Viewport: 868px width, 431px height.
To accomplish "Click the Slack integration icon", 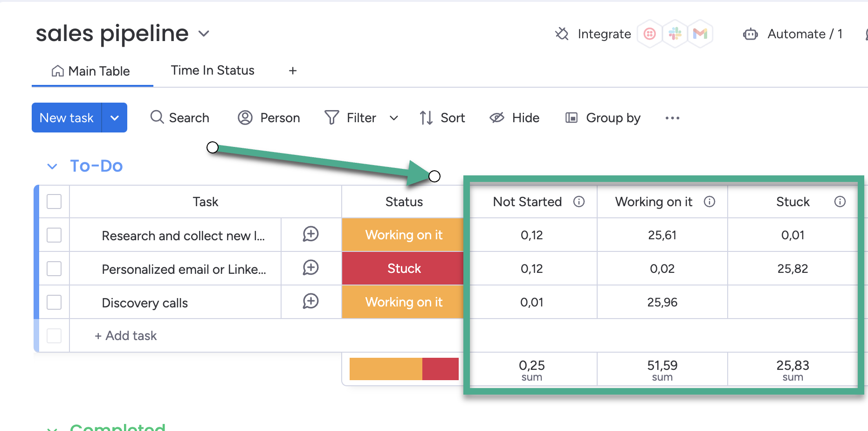I will (x=675, y=34).
